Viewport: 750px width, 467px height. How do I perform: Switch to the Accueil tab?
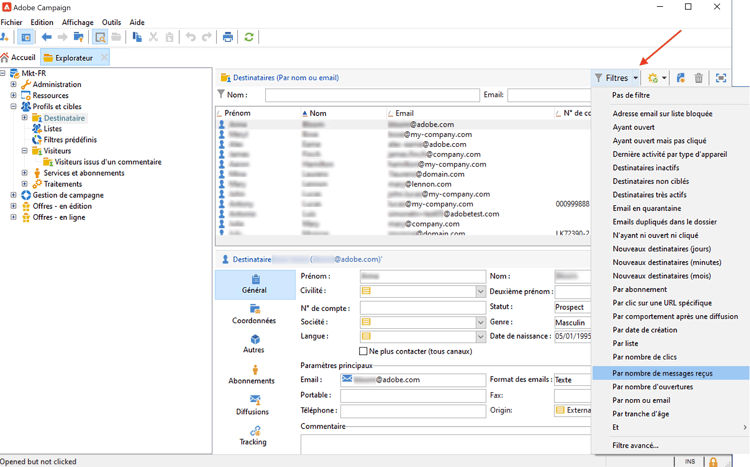[18, 58]
